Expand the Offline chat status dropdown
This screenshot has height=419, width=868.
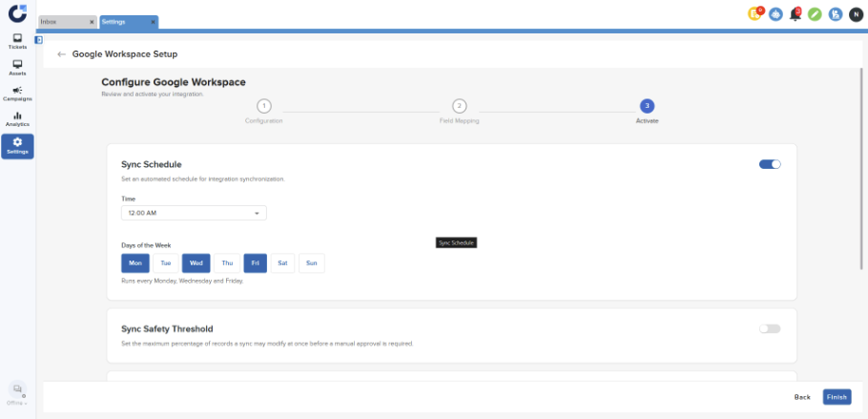tap(17, 403)
